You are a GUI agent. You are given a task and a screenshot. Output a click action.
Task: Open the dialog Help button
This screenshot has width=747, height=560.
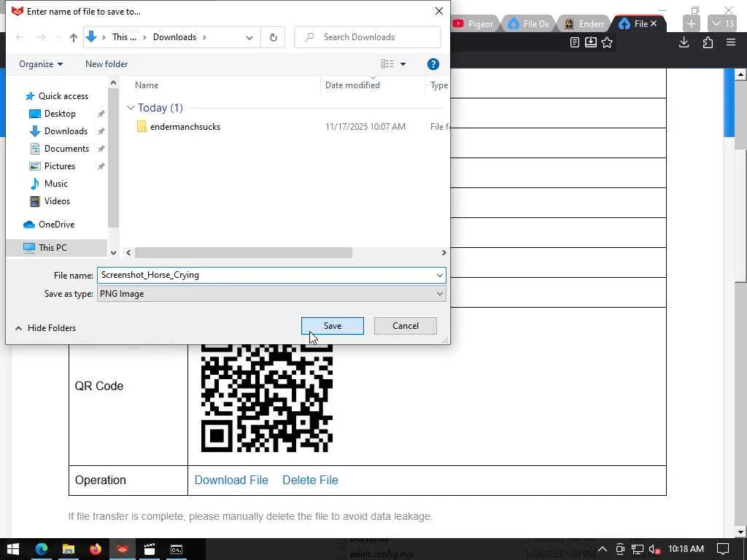click(433, 64)
